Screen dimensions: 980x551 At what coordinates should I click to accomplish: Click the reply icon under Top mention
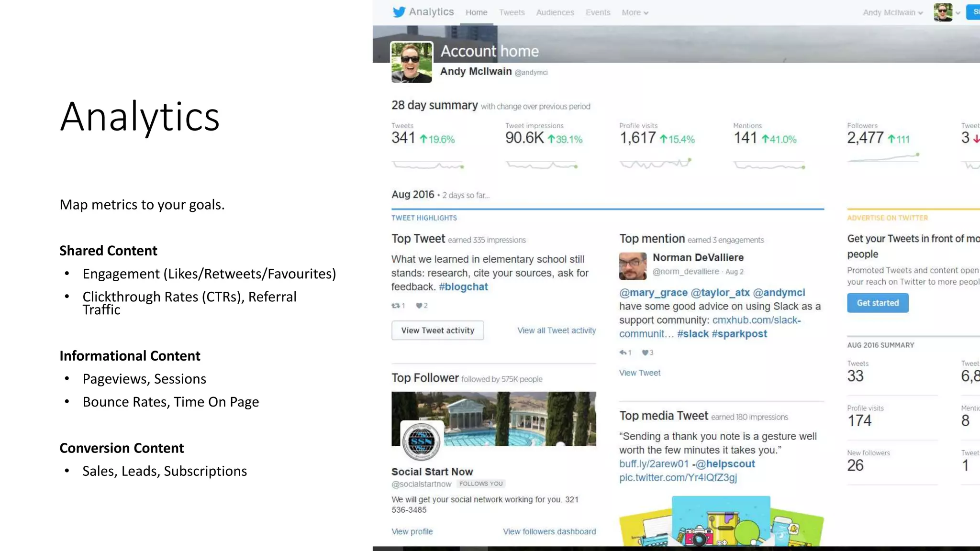(x=623, y=353)
